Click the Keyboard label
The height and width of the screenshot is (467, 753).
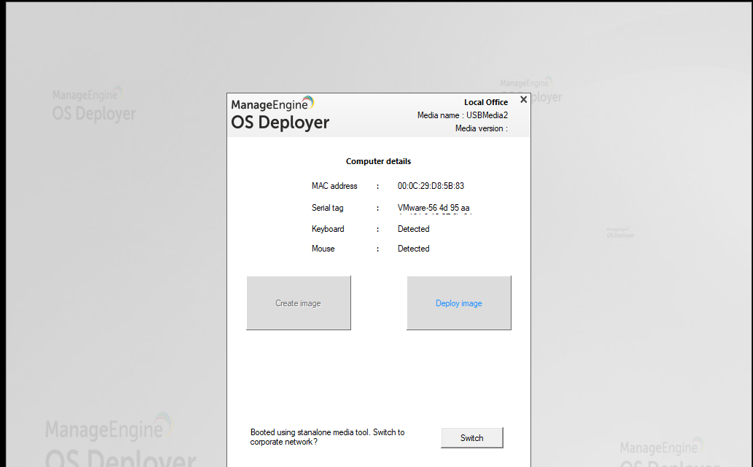[328, 229]
